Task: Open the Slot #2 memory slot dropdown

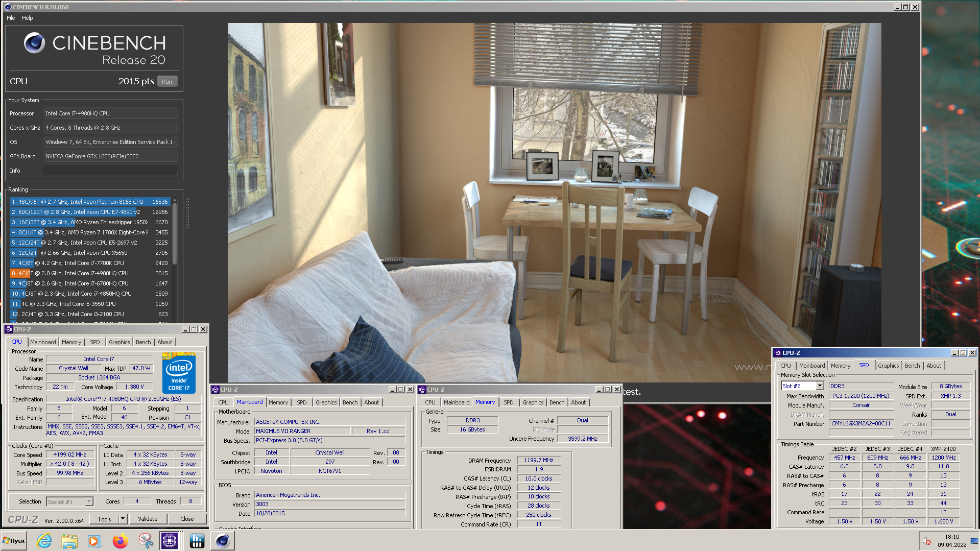Action: click(x=820, y=386)
